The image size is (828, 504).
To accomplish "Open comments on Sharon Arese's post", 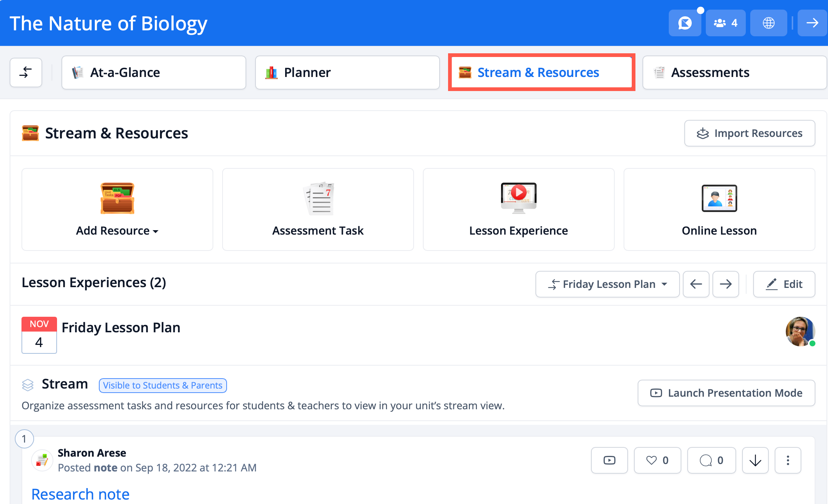I will (711, 460).
